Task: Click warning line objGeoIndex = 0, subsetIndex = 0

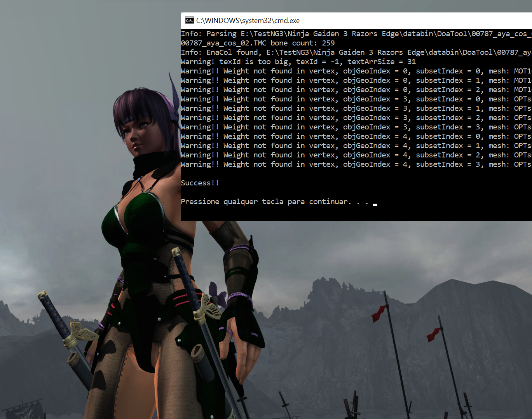Action: 356,71
